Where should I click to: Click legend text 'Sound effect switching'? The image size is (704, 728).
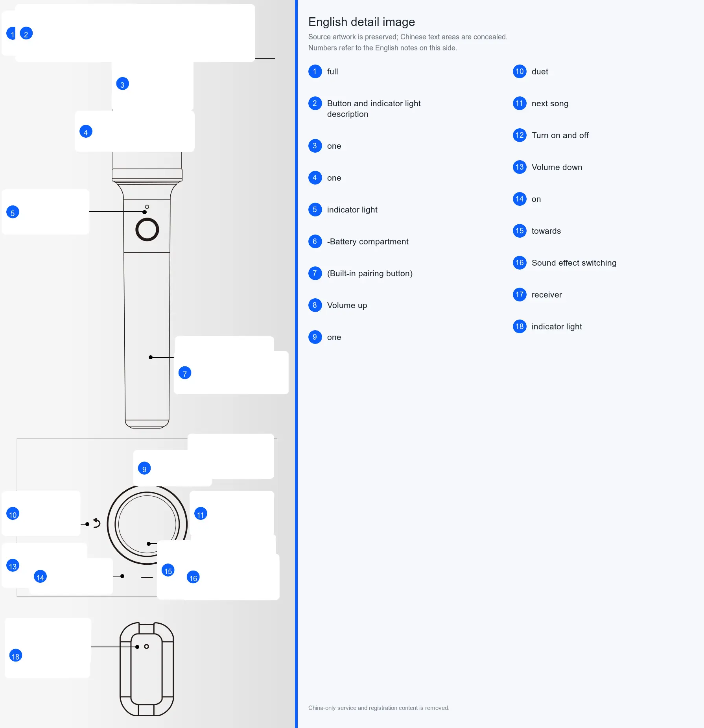[574, 263]
